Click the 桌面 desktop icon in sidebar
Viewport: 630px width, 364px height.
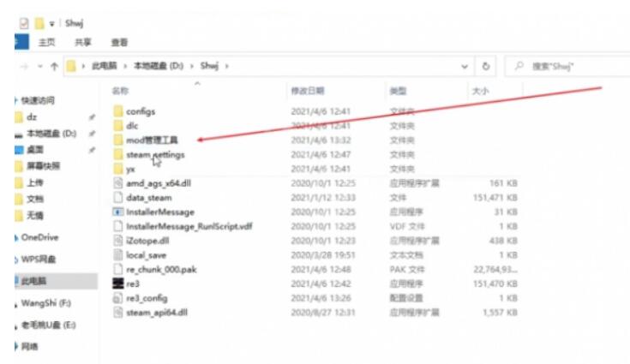[19, 150]
